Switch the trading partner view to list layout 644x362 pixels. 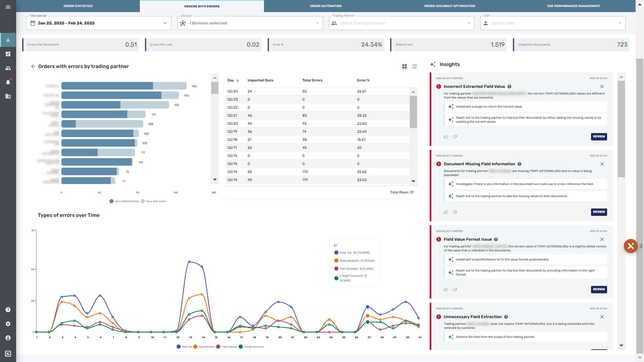414,66
